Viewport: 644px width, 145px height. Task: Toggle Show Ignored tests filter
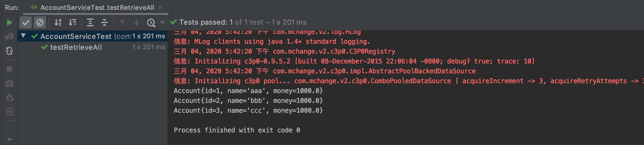pos(40,22)
